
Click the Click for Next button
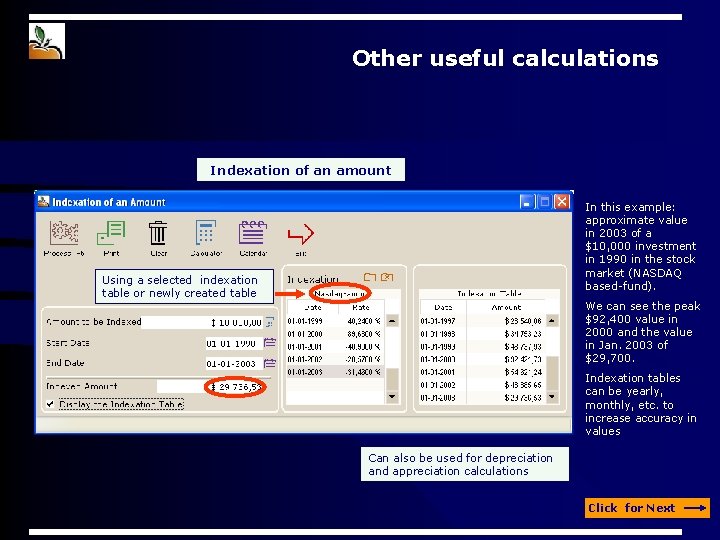pos(647,508)
